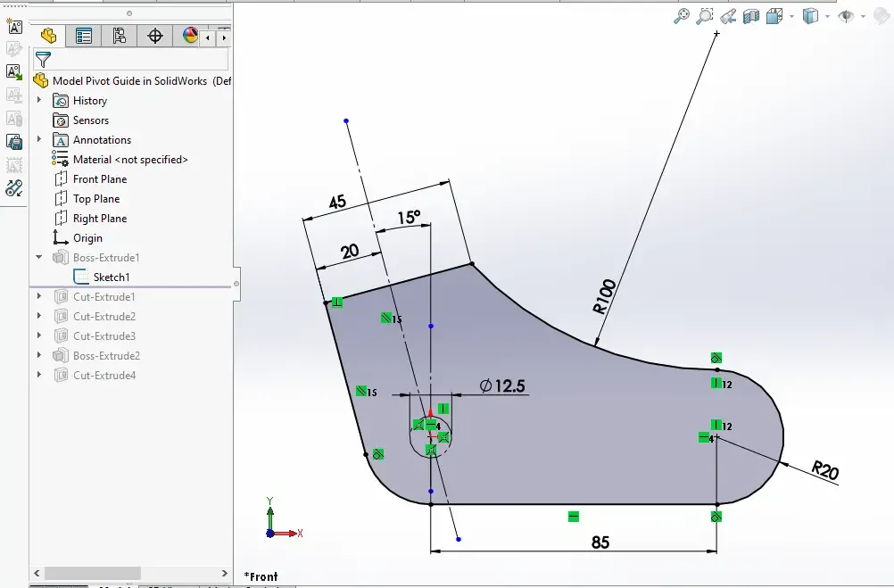
Task: Click the feature tree filter funnel icon
Action: pos(43,59)
